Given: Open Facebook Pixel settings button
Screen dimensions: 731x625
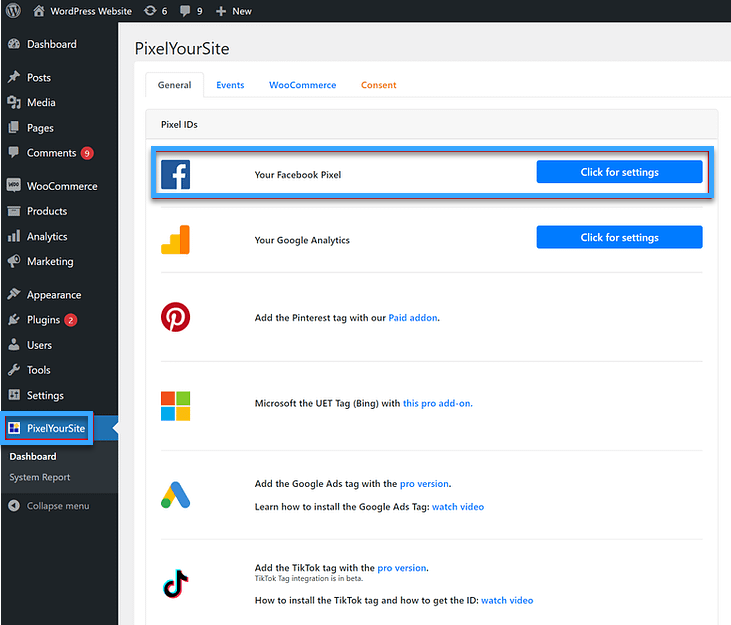Looking at the screenshot, I should [x=619, y=172].
